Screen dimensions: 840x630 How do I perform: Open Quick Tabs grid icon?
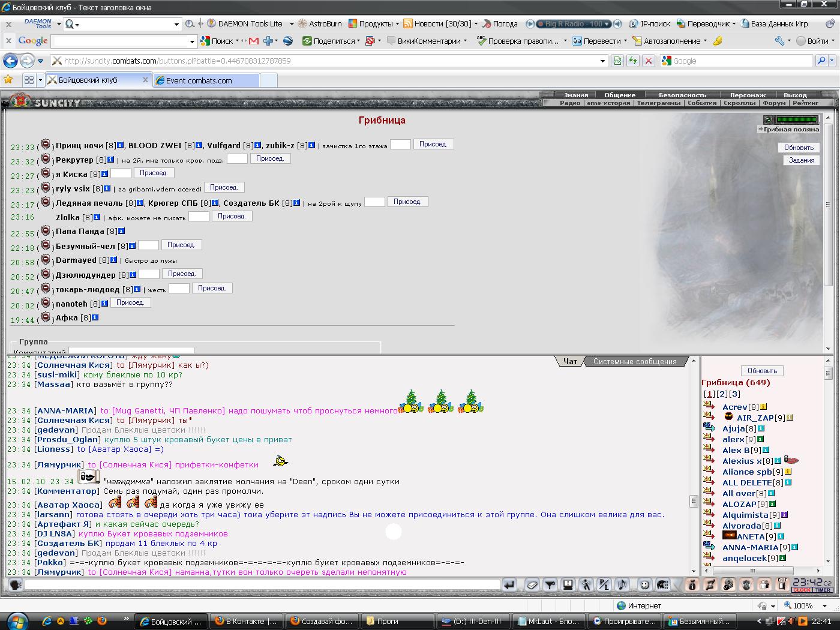pyautogui.click(x=29, y=80)
